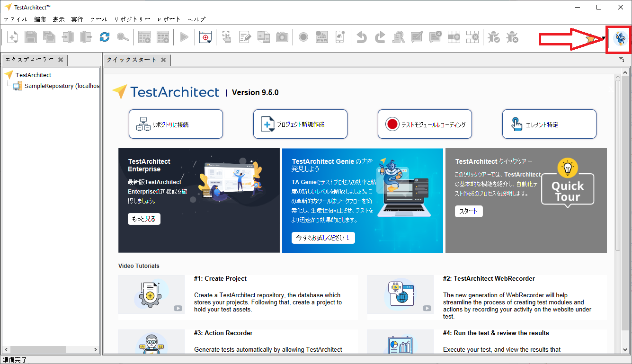This screenshot has width=632, height=364.
Task: Click the second table-with-plus toolbar icon
Action: click(x=163, y=37)
